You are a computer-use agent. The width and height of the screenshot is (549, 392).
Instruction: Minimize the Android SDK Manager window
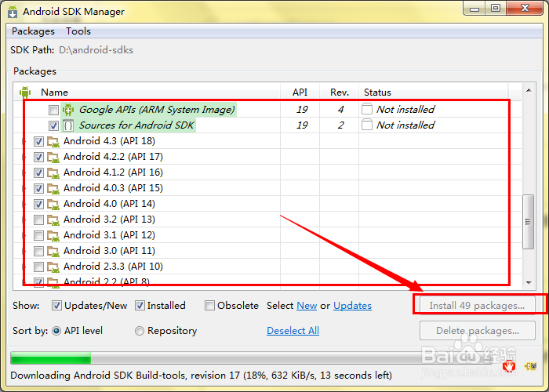pyautogui.click(x=474, y=8)
